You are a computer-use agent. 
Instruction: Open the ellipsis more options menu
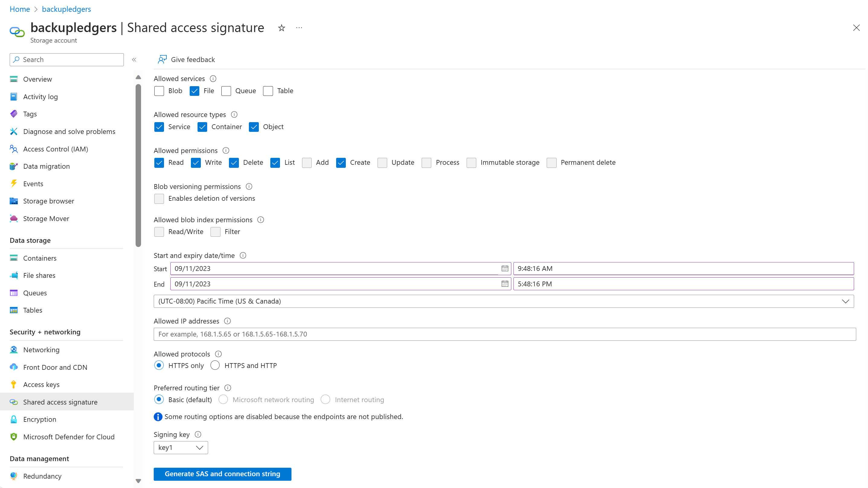pos(299,28)
